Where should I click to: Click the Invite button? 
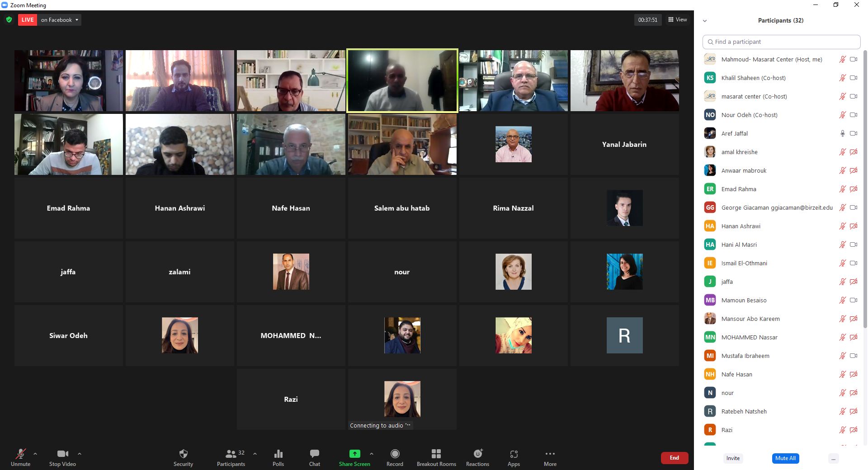pyautogui.click(x=733, y=458)
